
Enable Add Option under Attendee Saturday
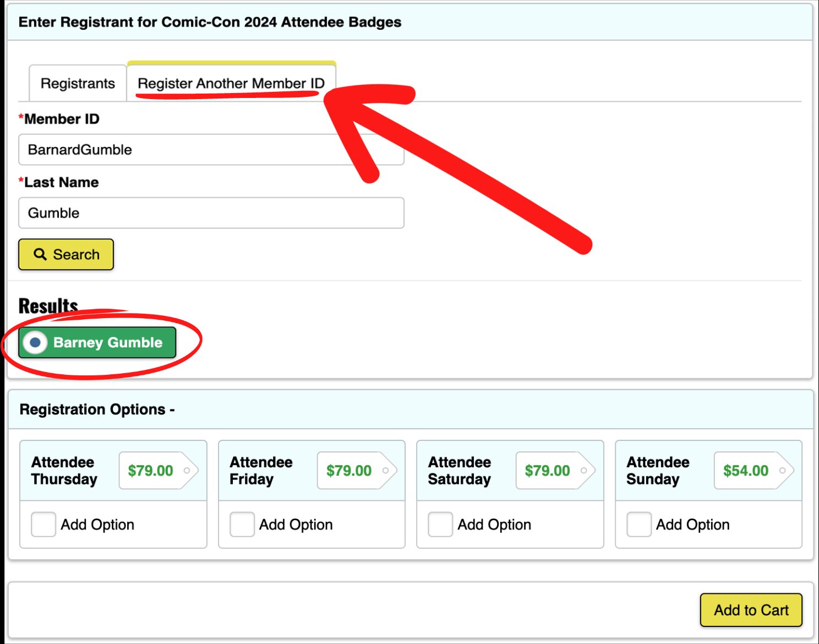click(440, 525)
